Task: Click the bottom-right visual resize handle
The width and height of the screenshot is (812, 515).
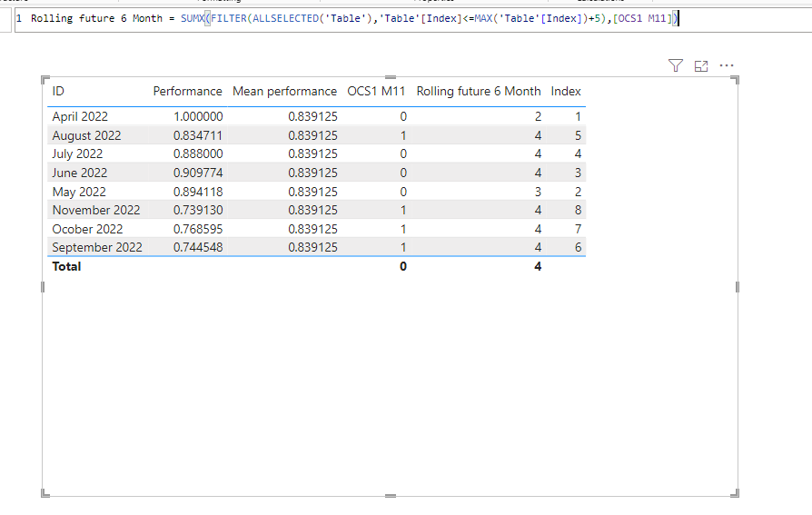Action: [x=734, y=493]
